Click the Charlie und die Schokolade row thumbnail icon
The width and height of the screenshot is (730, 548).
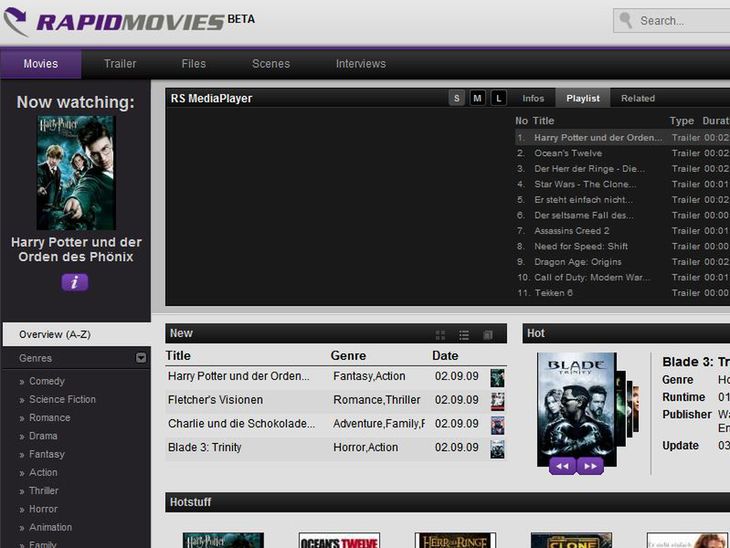coord(497,425)
